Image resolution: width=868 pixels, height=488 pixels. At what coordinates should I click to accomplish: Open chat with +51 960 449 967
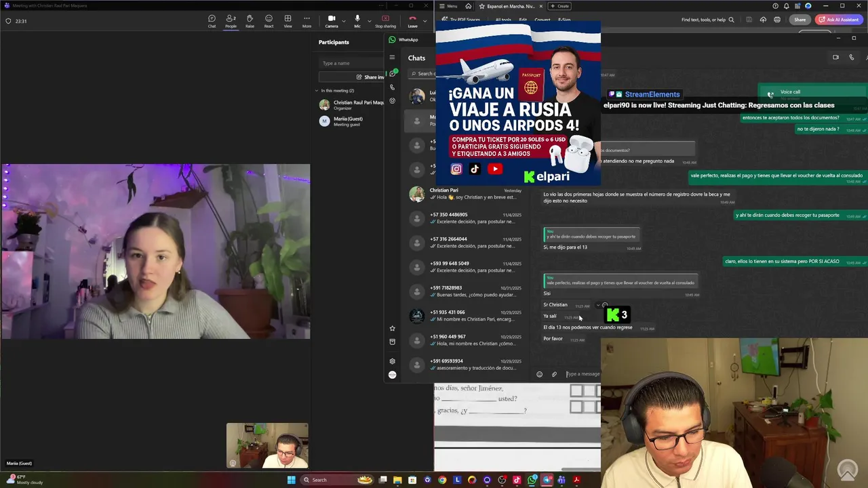(x=465, y=340)
